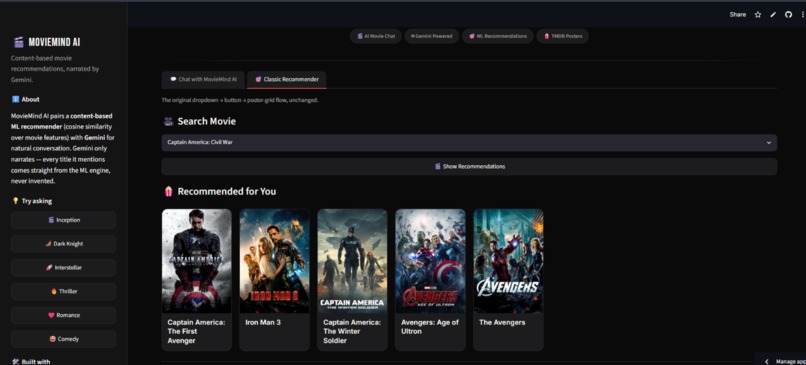This screenshot has height=365, width=806.
Task: Click the AI Movie Chat badge
Action: click(376, 36)
